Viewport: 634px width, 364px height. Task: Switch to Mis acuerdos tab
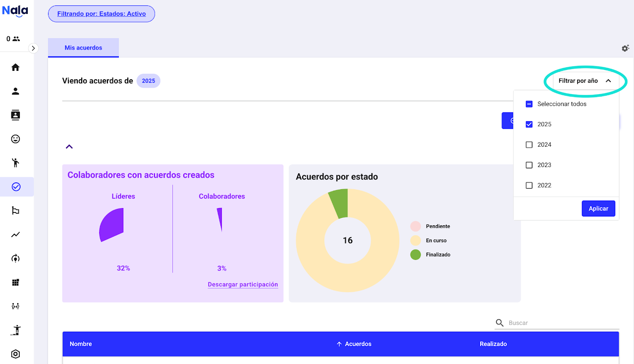(x=83, y=48)
